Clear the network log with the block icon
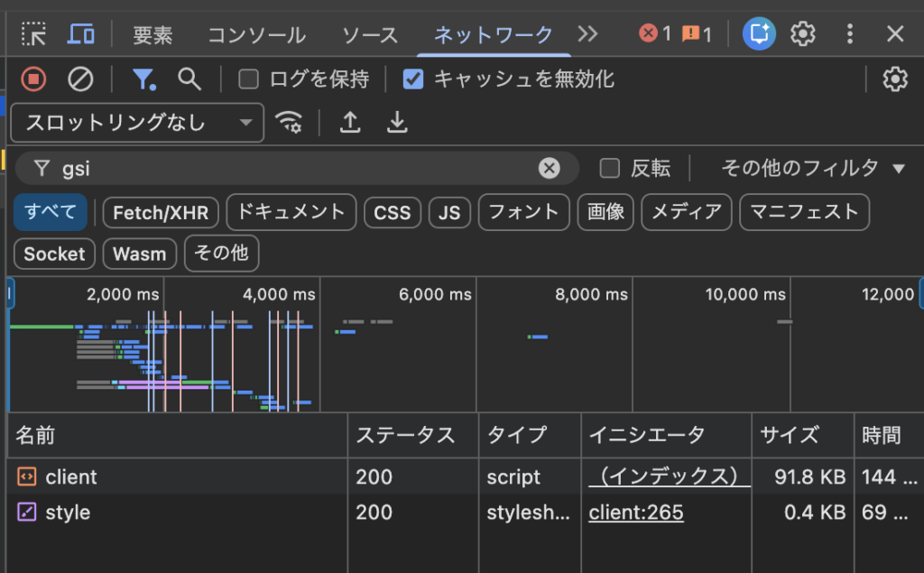The width and height of the screenshot is (924, 573). click(80, 79)
